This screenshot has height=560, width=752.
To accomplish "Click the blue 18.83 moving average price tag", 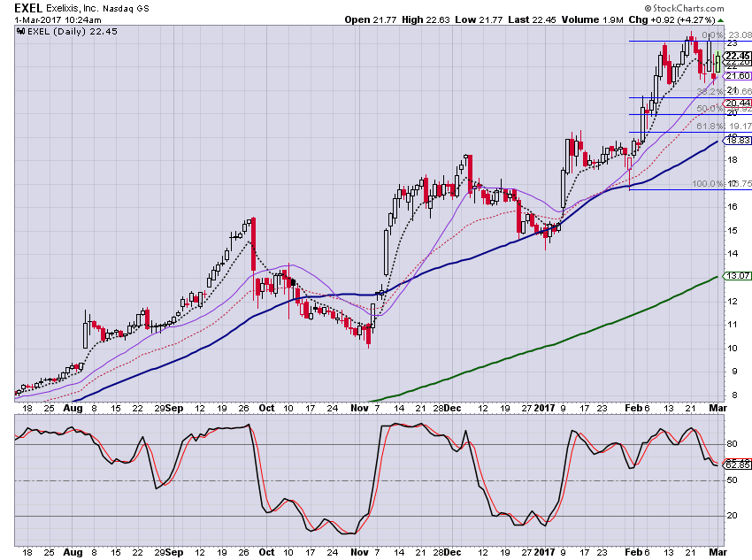I will pyautogui.click(x=737, y=141).
